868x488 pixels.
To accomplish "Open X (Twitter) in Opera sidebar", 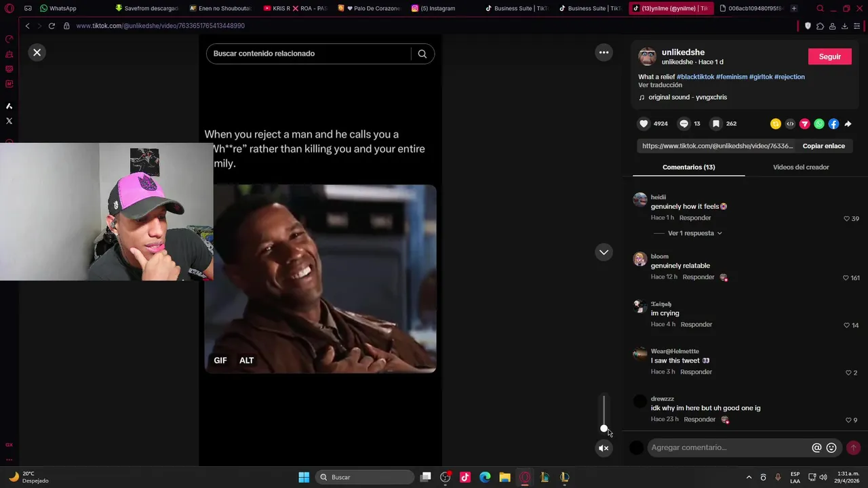I will [x=9, y=121].
